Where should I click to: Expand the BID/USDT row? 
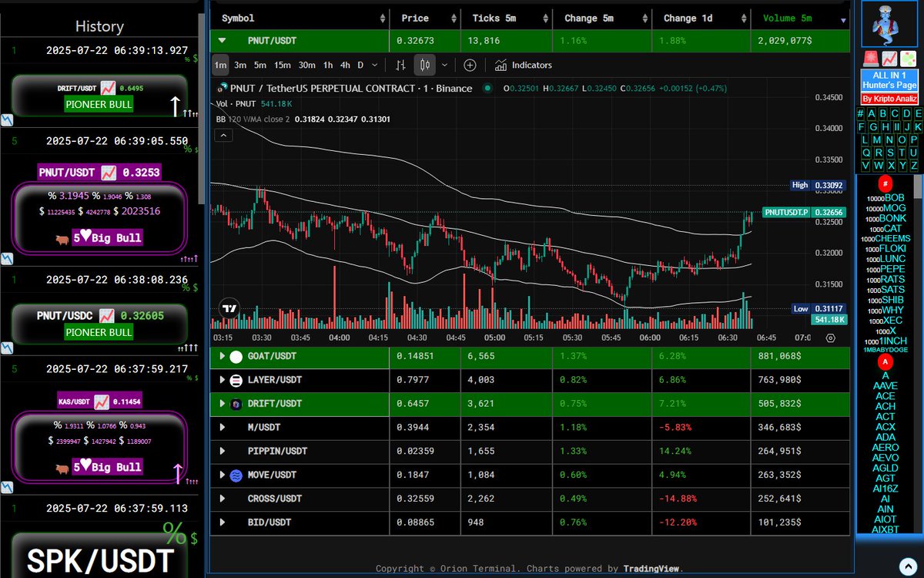[223, 523]
